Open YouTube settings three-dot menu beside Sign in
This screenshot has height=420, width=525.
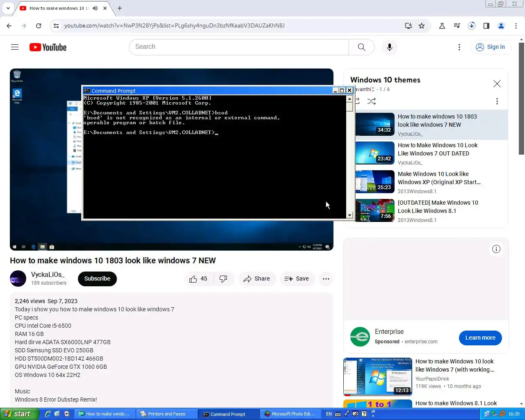pos(459,47)
